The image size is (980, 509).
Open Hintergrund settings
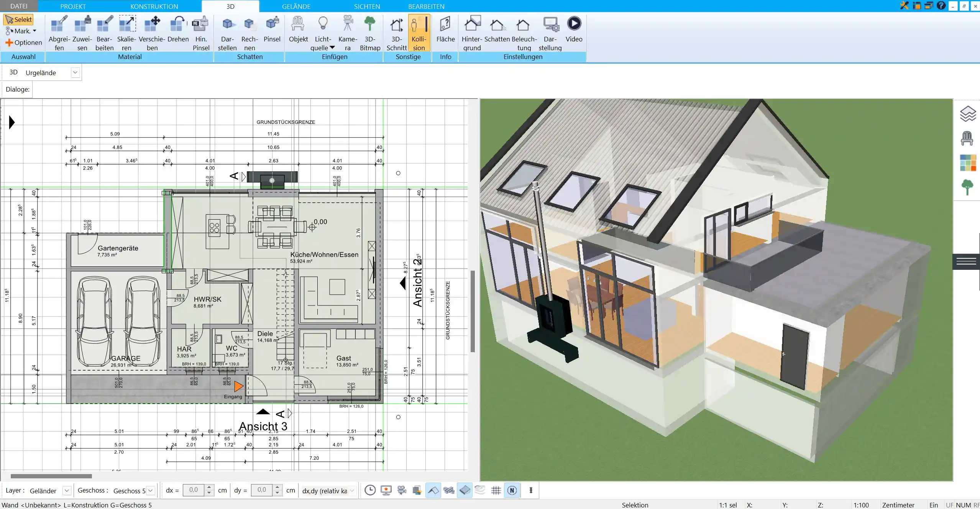(x=472, y=33)
